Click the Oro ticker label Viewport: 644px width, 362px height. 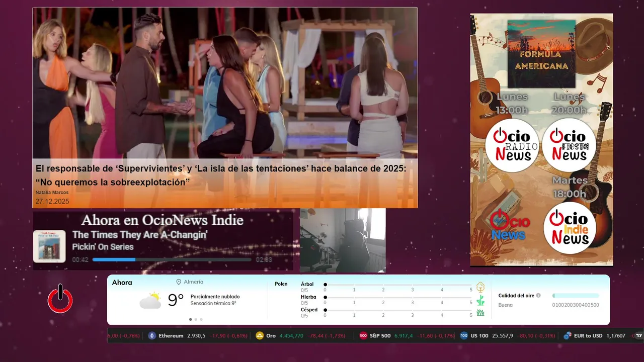(271, 336)
